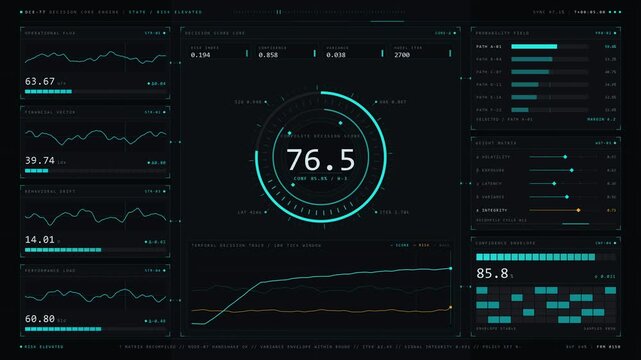The height and width of the screenshot is (360, 641).
Task: Click the Selected Path A-01 label
Action: (504, 120)
